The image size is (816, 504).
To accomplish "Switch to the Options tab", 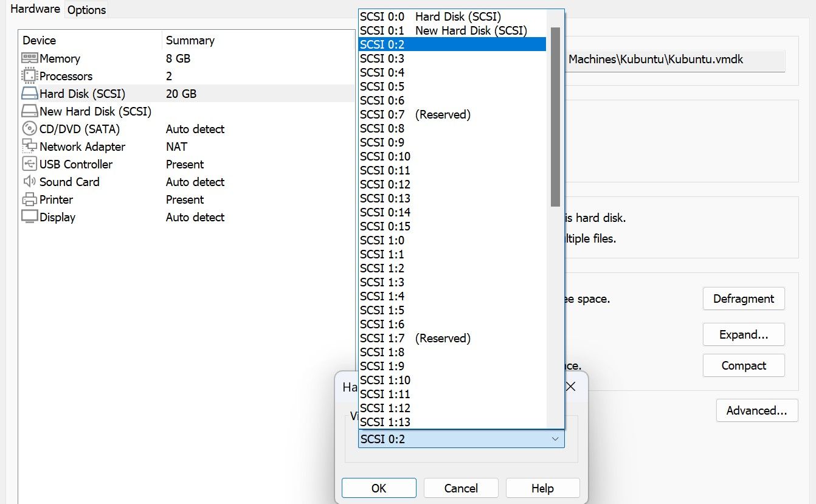I will pyautogui.click(x=86, y=10).
